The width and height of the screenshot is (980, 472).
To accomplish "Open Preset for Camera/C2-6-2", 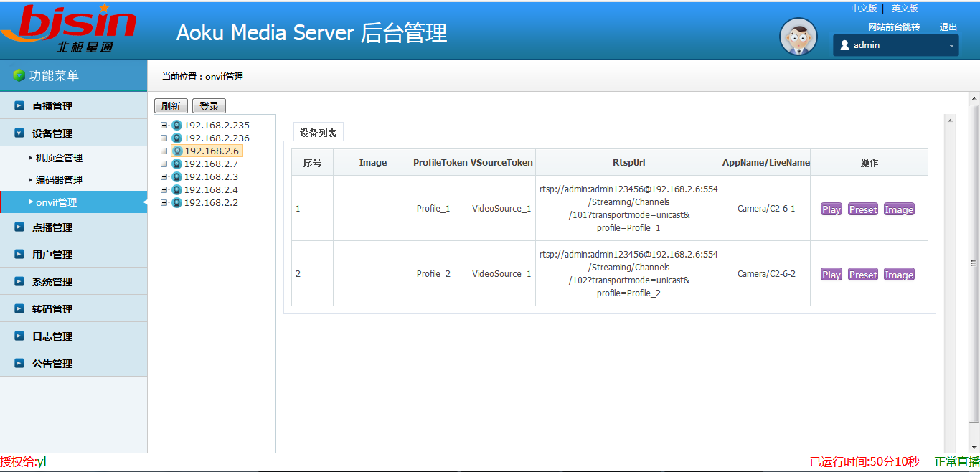I will [863, 275].
